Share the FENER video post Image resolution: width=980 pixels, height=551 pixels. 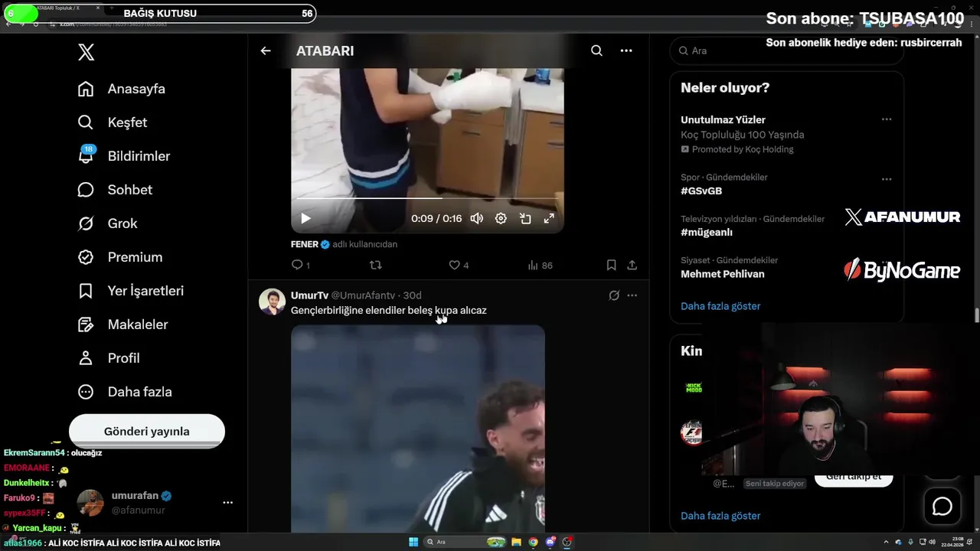pos(632,265)
